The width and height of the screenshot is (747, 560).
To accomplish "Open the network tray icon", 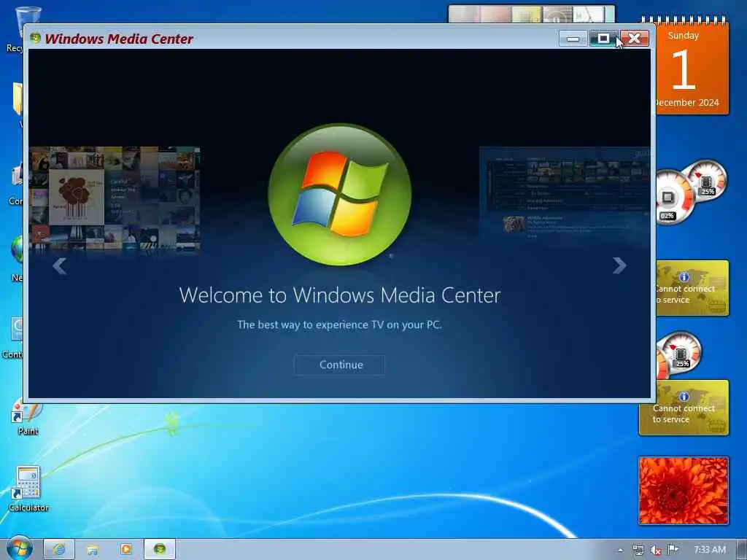I will (638, 550).
